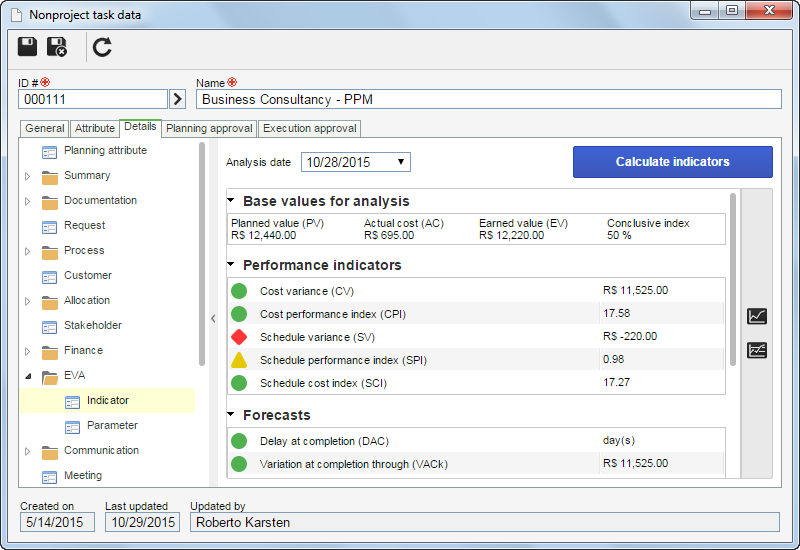
Task: Expand the Finance tree node
Action: [28, 351]
